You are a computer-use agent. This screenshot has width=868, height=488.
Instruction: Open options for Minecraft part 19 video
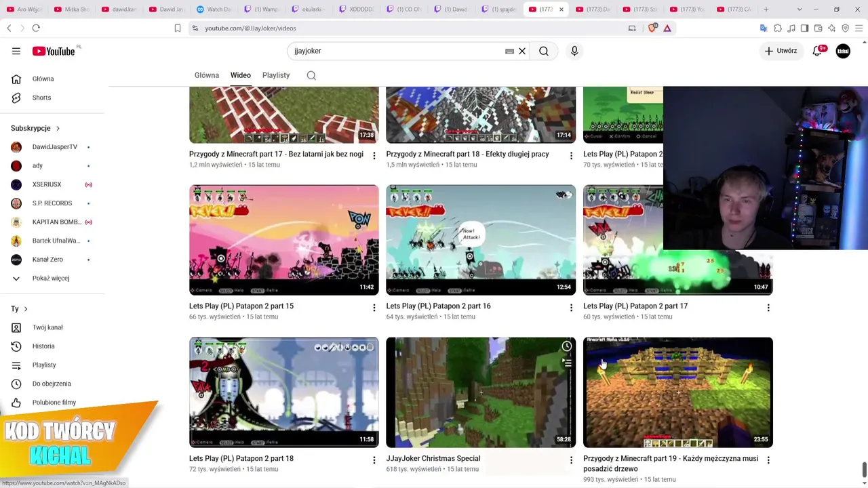pyautogui.click(x=768, y=460)
